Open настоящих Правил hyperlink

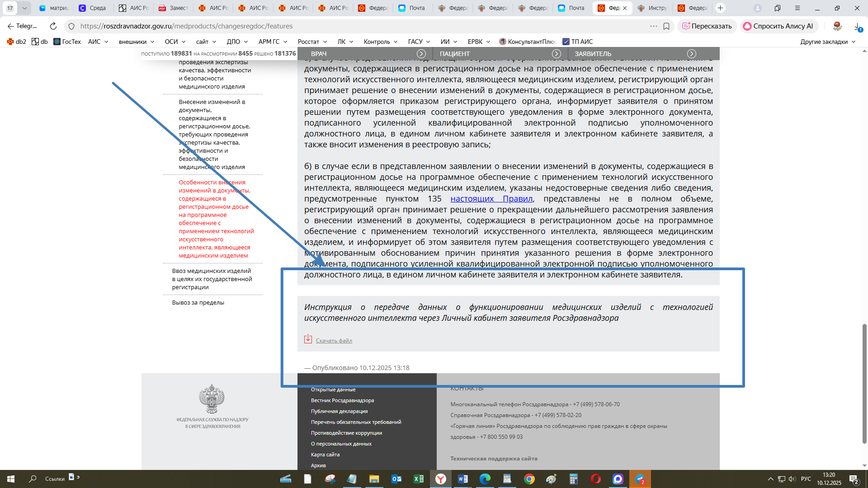(491, 199)
